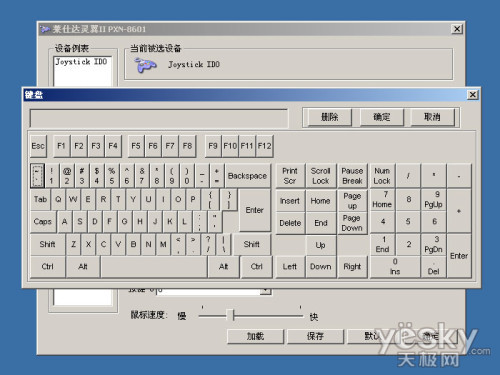Viewport: 500px width, 375px height.
Task: Click the F8 key
Action: (187, 146)
